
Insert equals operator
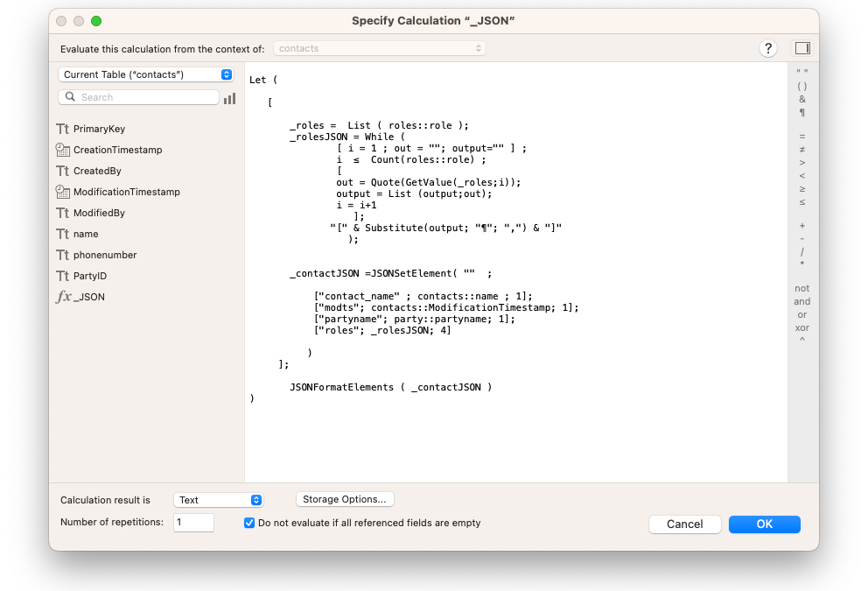pos(802,137)
